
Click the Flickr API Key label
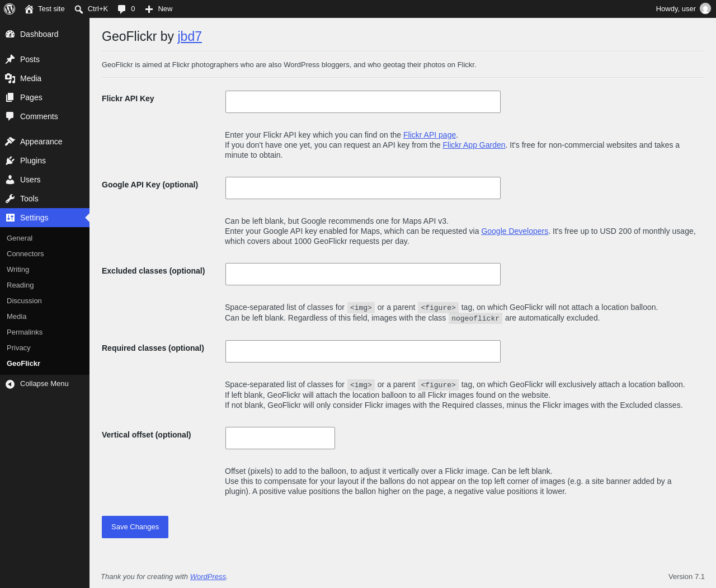pyautogui.click(x=128, y=98)
